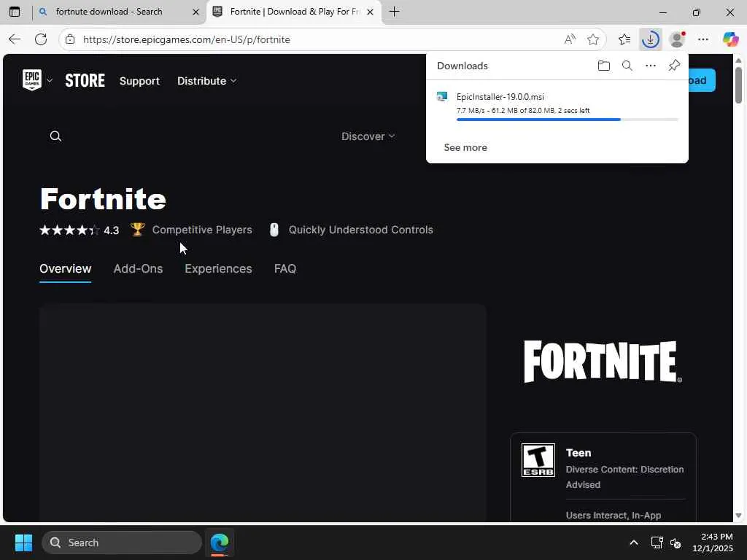Click the Quickly Understood Controls tag

[351, 230]
